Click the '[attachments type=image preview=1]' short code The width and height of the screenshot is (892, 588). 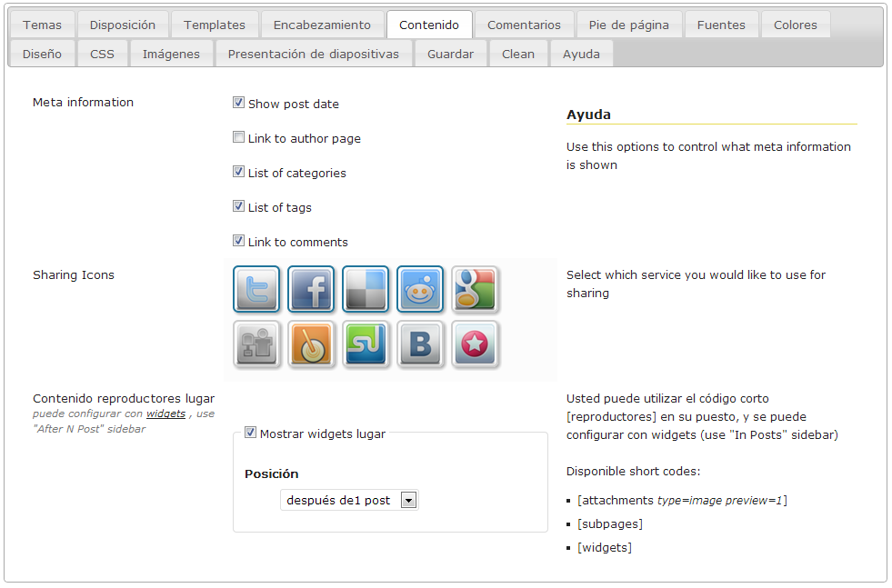pos(682,501)
